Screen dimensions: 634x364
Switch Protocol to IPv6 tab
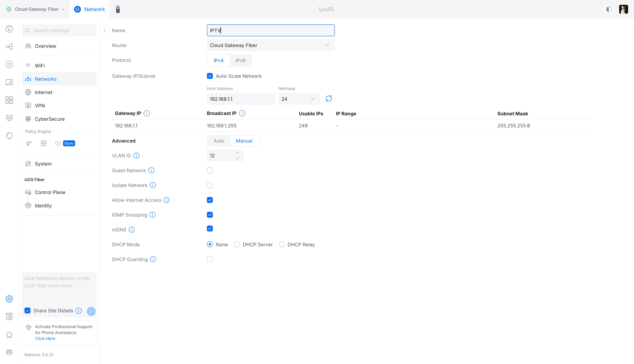(x=240, y=61)
